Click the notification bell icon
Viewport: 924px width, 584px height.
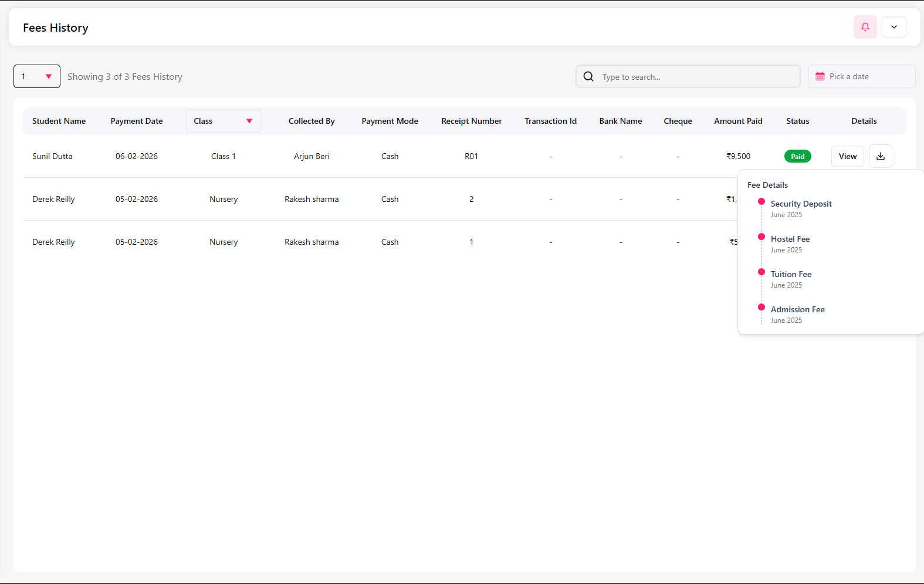(865, 27)
